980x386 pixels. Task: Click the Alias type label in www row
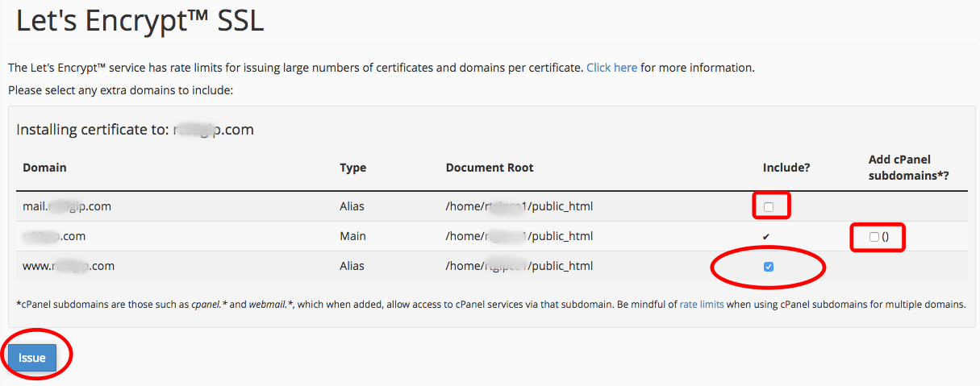click(352, 266)
